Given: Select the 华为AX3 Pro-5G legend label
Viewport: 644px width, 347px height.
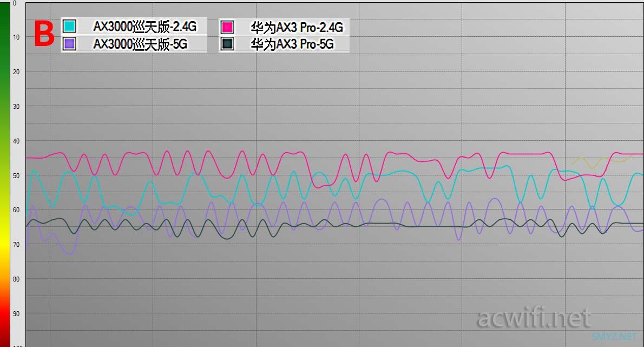Looking at the screenshot, I should pyautogui.click(x=292, y=44).
